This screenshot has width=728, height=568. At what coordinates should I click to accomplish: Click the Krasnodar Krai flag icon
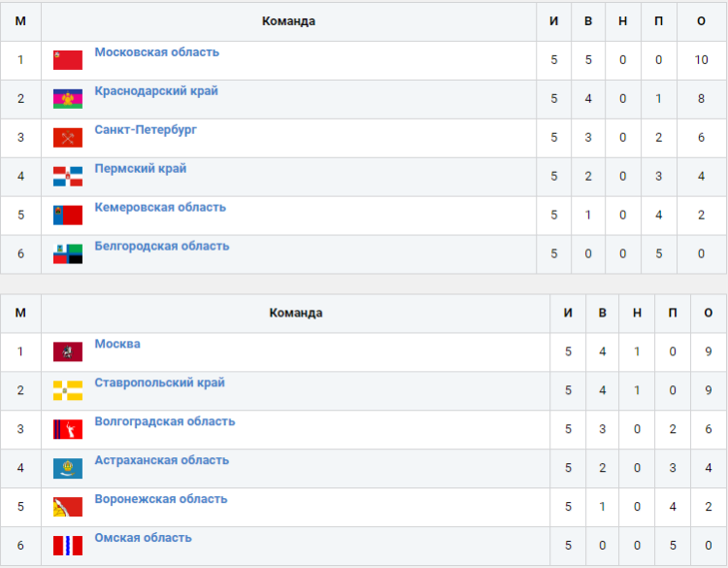tap(68, 99)
